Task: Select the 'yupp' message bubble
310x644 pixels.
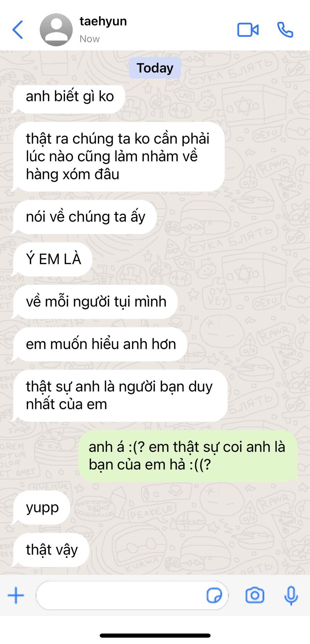Action: pyautogui.click(x=42, y=508)
